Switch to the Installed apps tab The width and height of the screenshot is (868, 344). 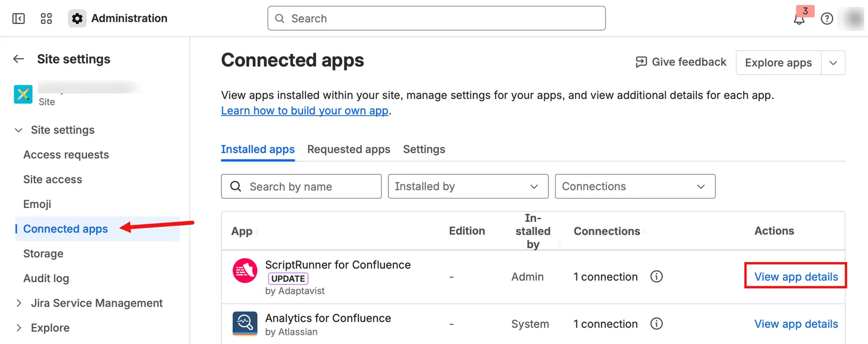(x=258, y=149)
